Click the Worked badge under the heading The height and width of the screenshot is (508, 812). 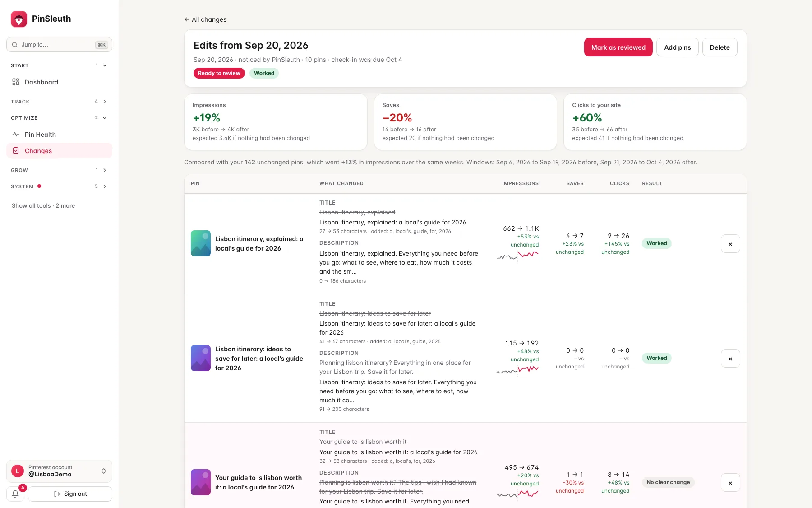(264, 73)
